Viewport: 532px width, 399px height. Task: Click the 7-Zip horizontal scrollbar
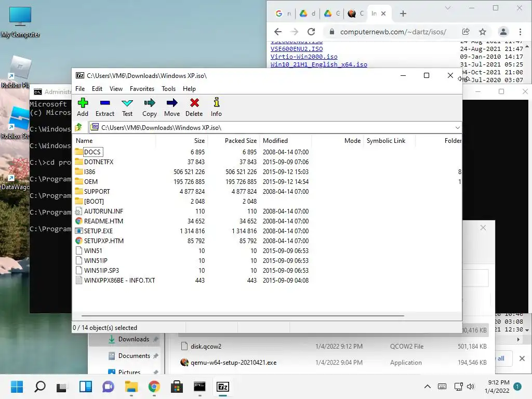[243, 315]
